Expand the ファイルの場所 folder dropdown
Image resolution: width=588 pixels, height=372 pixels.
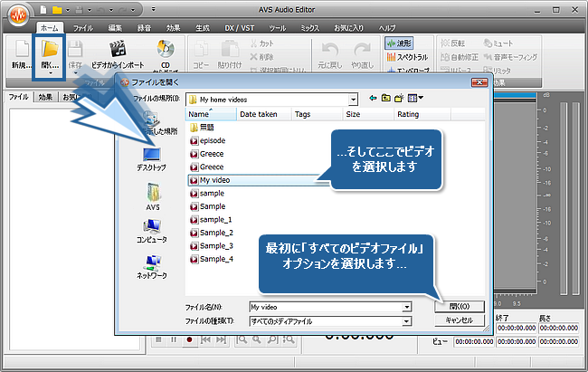click(x=355, y=98)
